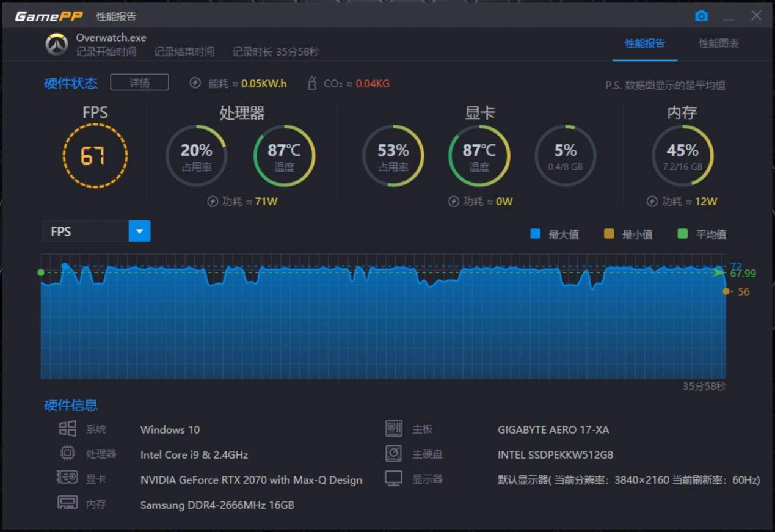
Task: Click the 性能报告 title bar label
Action: [116, 16]
